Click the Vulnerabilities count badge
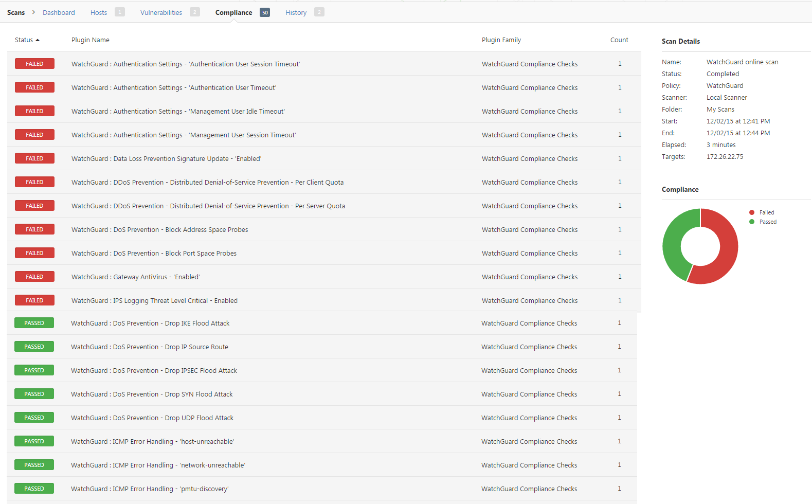 [x=195, y=12]
